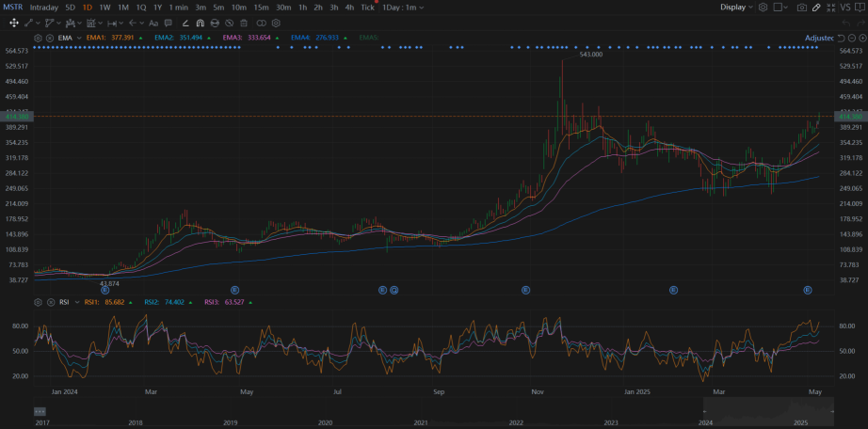Select the Aa text annotation tool
Viewport: 868px width, 429px height.
click(x=153, y=24)
